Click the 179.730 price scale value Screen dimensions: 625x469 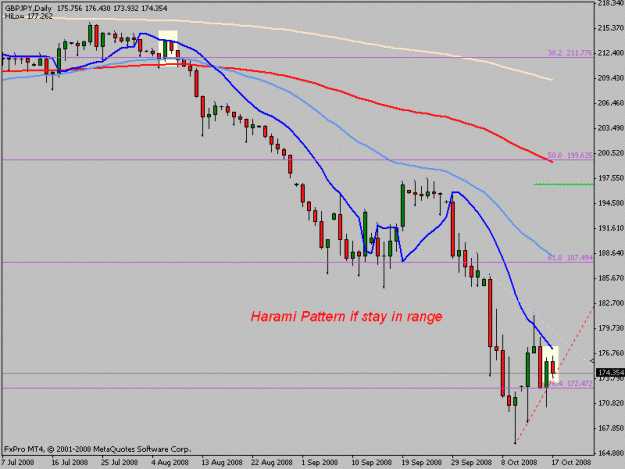(x=611, y=328)
